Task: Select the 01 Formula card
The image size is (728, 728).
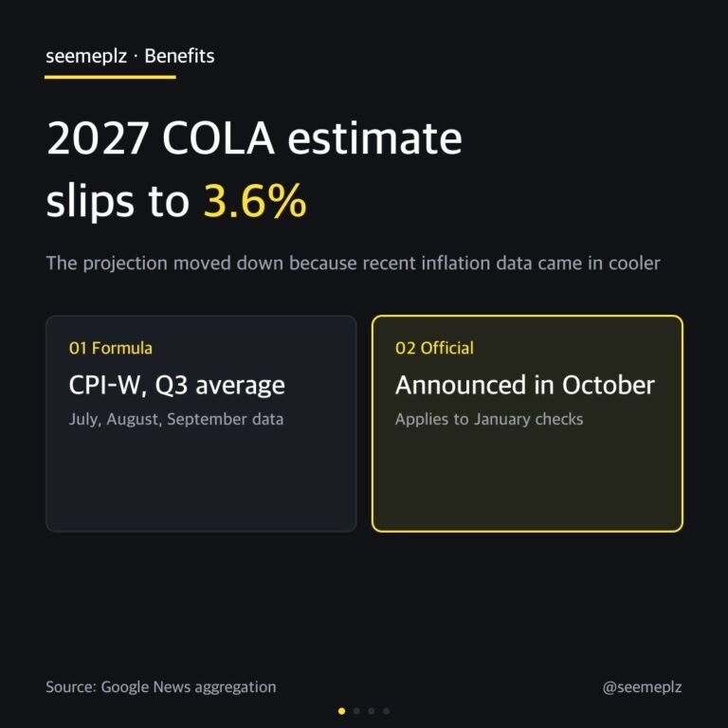Action: 201,424
